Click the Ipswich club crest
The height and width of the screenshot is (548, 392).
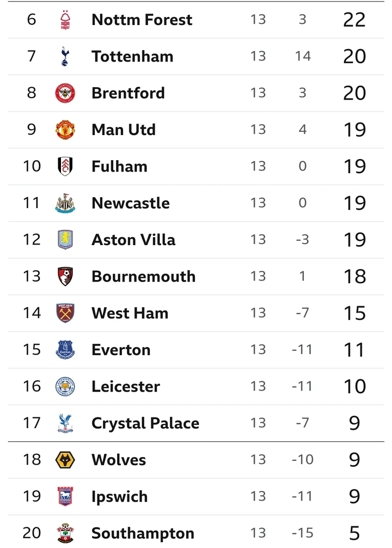[65, 497]
